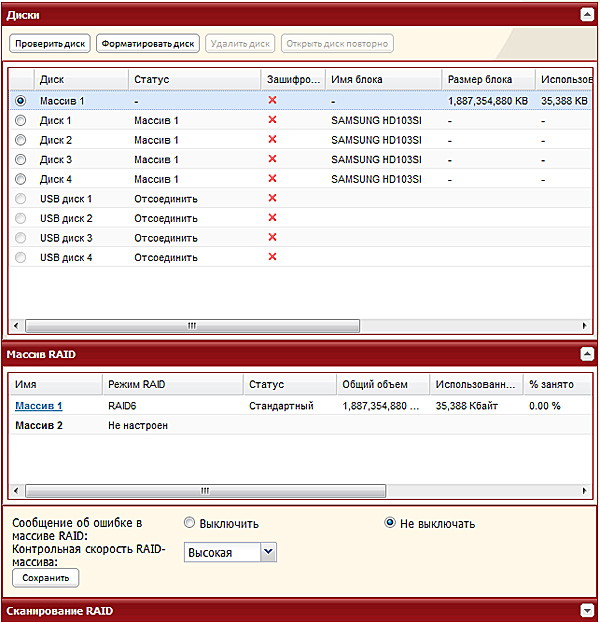Click red X icon in Диск 4 row

coord(272,178)
